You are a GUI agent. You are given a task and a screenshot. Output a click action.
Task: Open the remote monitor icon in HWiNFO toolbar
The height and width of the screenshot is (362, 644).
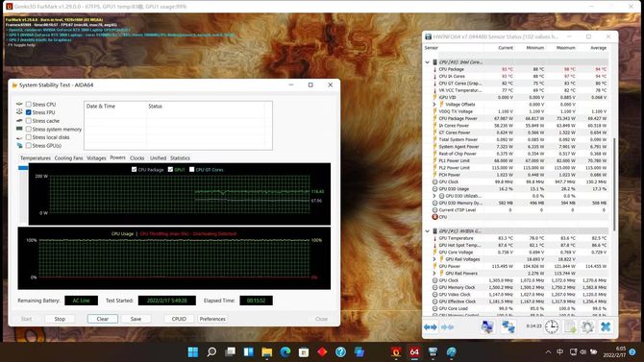(487, 326)
